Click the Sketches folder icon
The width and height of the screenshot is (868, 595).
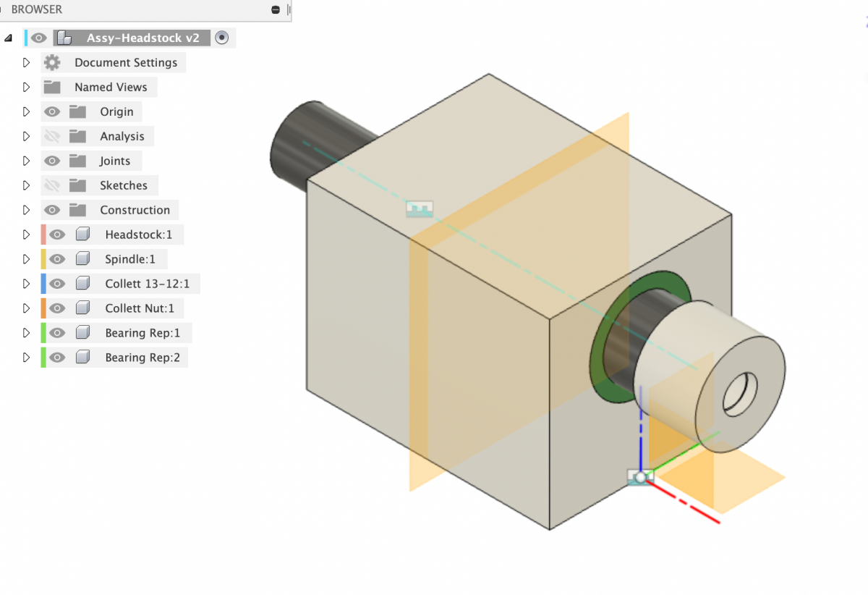click(x=77, y=185)
